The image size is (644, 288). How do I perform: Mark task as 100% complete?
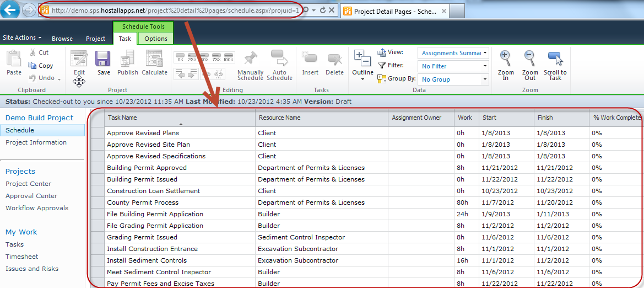(229, 57)
